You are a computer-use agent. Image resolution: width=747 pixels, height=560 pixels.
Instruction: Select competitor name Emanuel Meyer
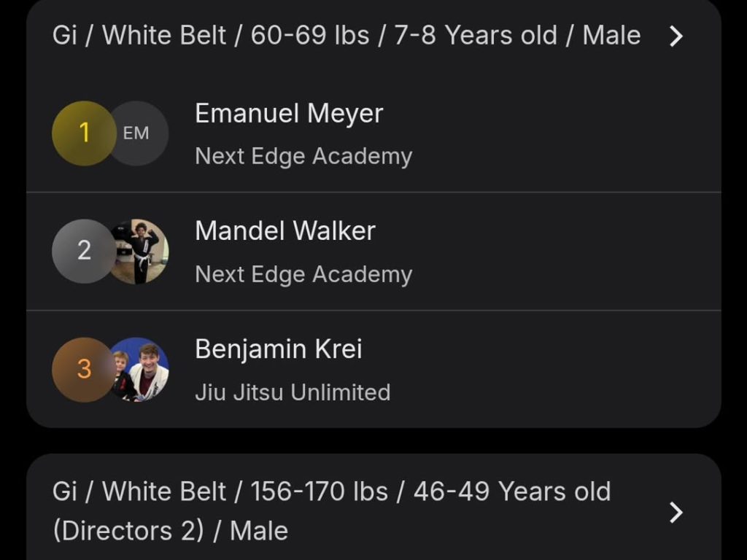point(289,114)
